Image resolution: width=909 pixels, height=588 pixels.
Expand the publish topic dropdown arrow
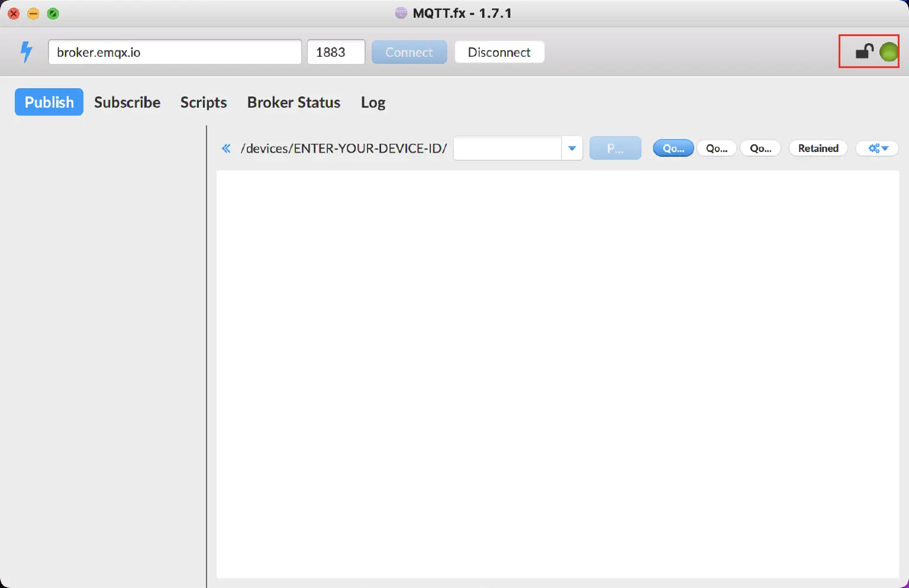pyautogui.click(x=572, y=148)
